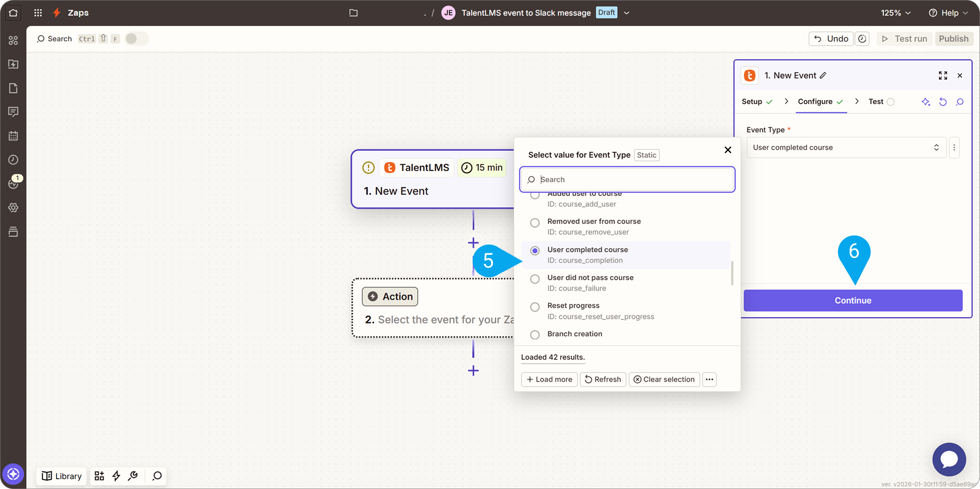Toggle the switch next to Search shortcut
This screenshot has width=980, height=489.
(x=136, y=39)
